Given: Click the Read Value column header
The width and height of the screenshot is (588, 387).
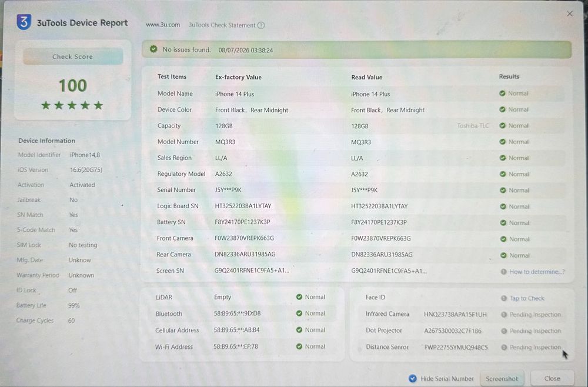Looking at the screenshot, I should pyautogui.click(x=367, y=77).
